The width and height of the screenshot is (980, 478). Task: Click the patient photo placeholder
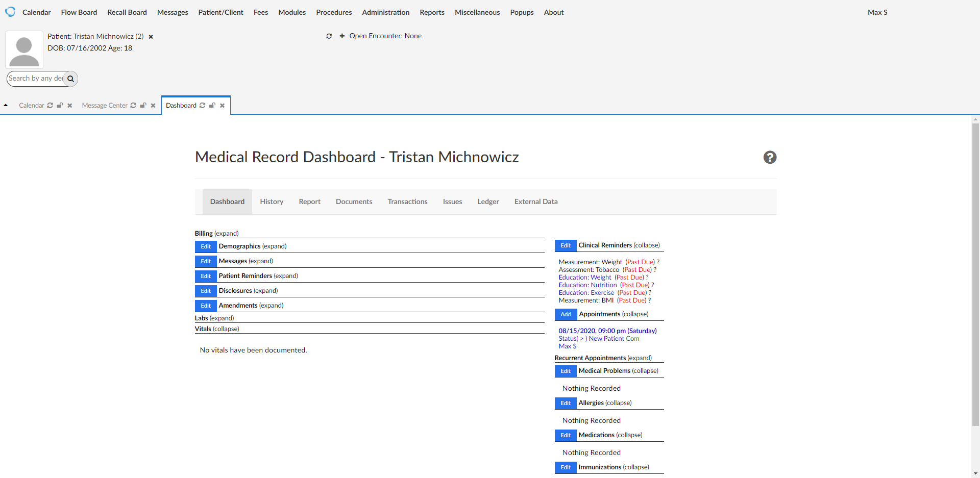24,49
